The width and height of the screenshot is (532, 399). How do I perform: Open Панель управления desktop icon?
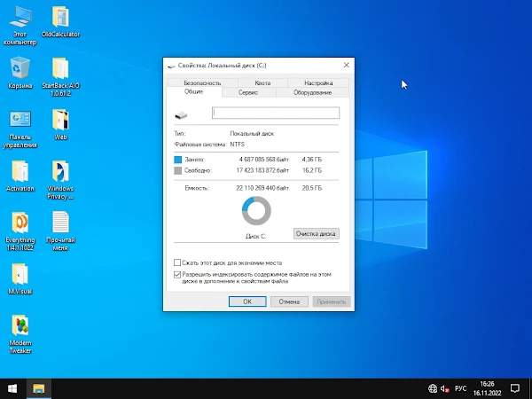[20, 129]
